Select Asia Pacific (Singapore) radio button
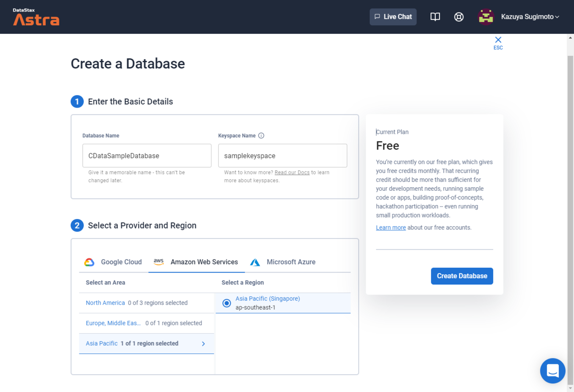The width and height of the screenshot is (574, 392). [x=227, y=303]
